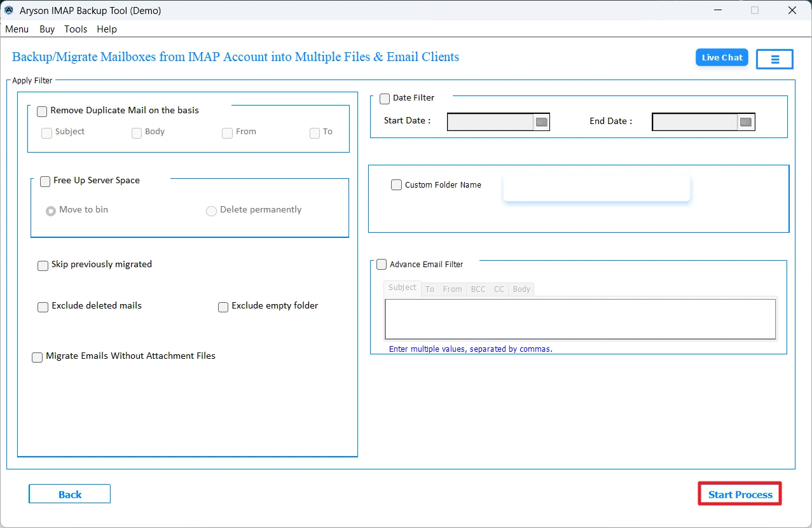This screenshot has height=528, width=812.
Task: Tick the From duplicate checkbox
Action: pyautogui.click(x=227, y=133)
